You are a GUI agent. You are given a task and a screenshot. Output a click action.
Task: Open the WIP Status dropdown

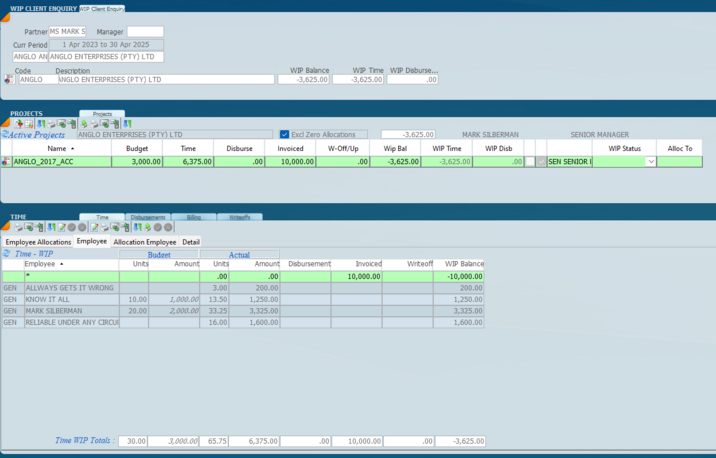(x=651, y=161)
